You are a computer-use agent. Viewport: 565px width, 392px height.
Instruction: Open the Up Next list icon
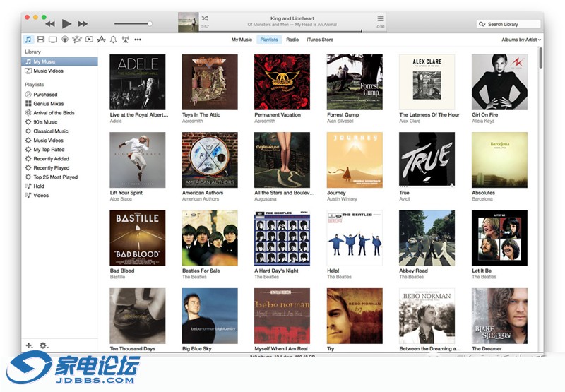coord(381,18)
